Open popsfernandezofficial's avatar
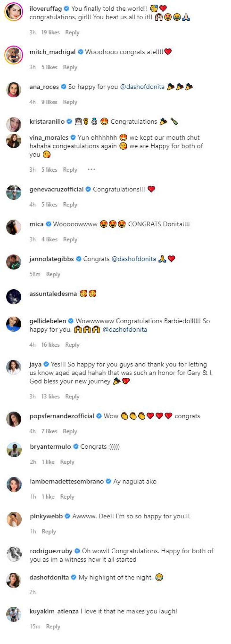The image size is (231, 644). (x=14, y=419)
